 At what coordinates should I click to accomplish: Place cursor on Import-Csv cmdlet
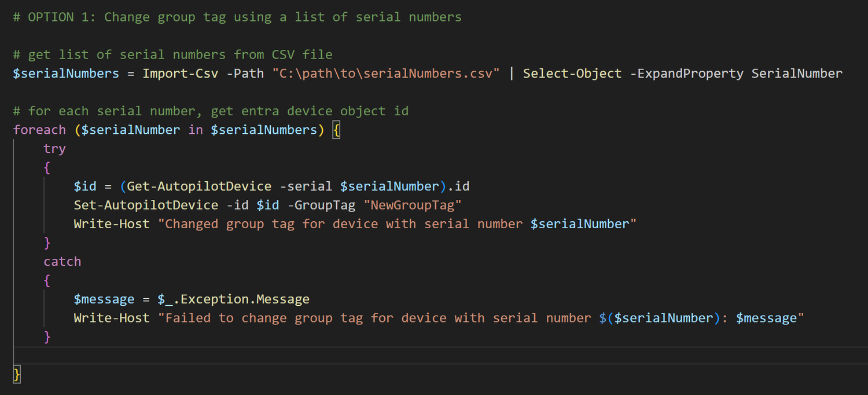181,74
